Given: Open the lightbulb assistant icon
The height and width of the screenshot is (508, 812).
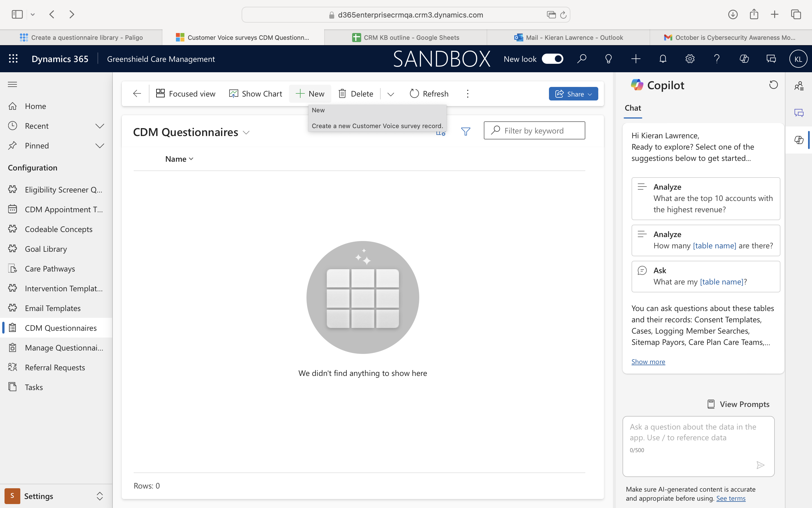Looking at the screenshot, I should point(608,59).
